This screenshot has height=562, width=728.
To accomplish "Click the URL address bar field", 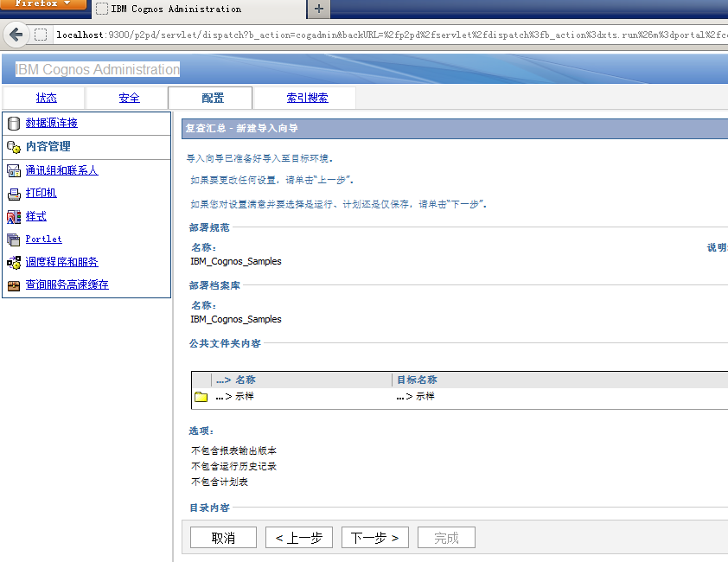I will pos(390,35).
